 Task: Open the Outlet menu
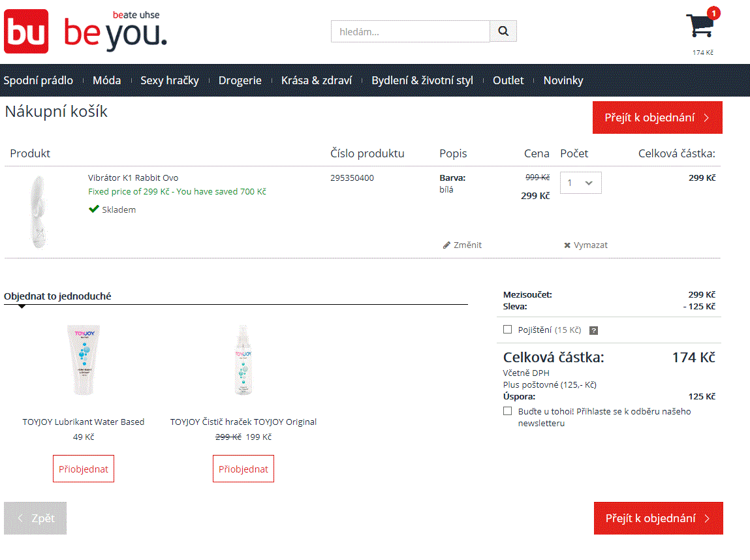tap(508, 80)
